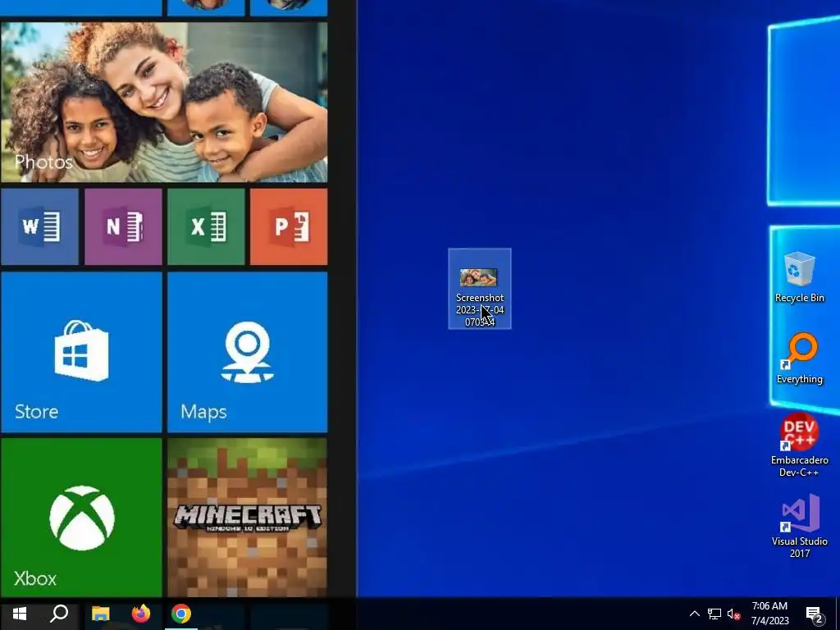This screenshot has height=630, width=840.
Task: Switch to Google Chrome on the taskbar
Action: (x=181, y=614)
